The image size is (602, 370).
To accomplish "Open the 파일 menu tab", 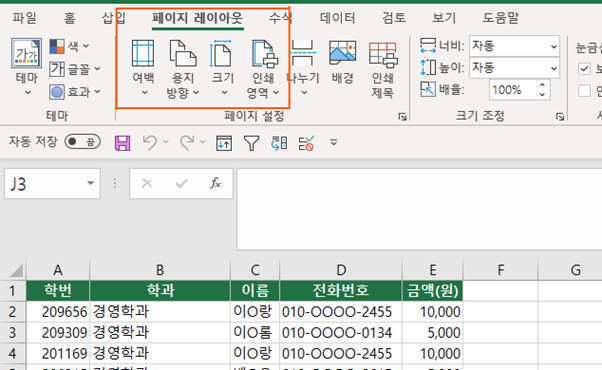I will click(25, 18).
